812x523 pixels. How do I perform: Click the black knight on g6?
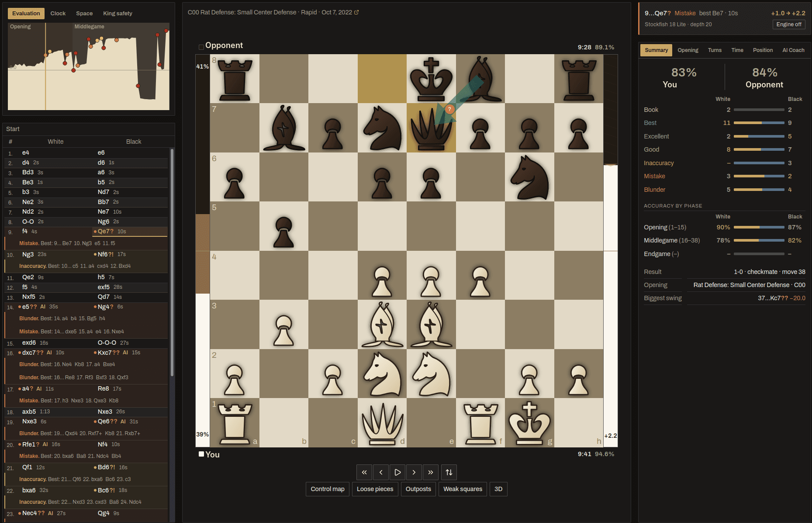point(529,177)
